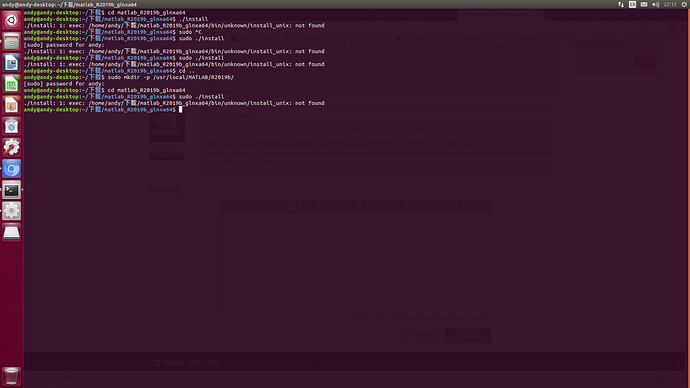Launch LibreOffice Impress from the dock
The width and height of the screenshot is (690, 388).
point(11,105)
